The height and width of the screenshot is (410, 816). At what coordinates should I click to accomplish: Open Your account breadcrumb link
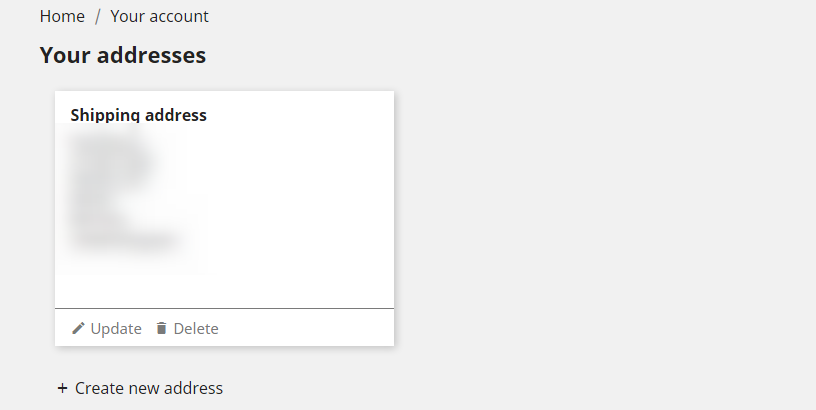tap(159, 16)
